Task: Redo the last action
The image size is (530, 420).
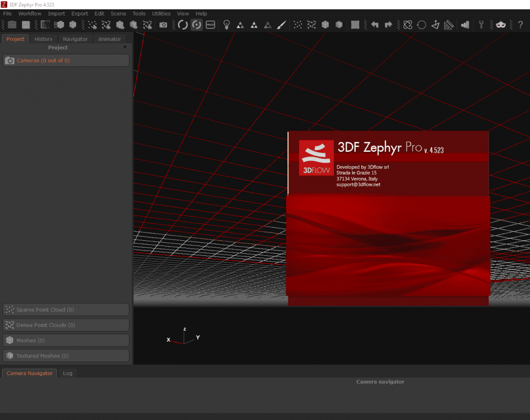Action: point(388,24)
